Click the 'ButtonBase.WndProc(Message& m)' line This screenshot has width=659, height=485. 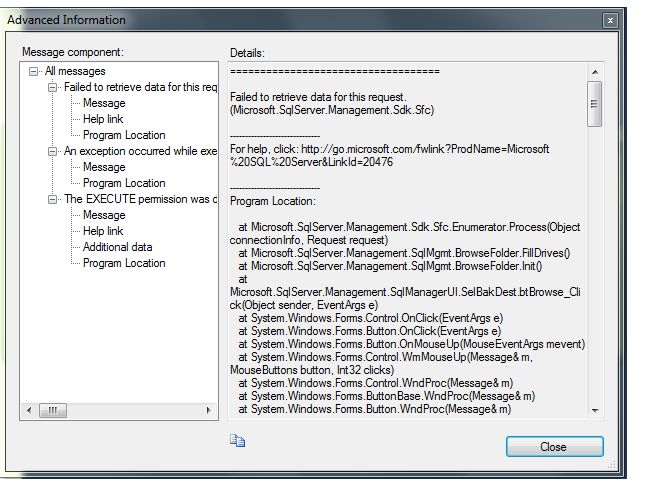[387, 396]
